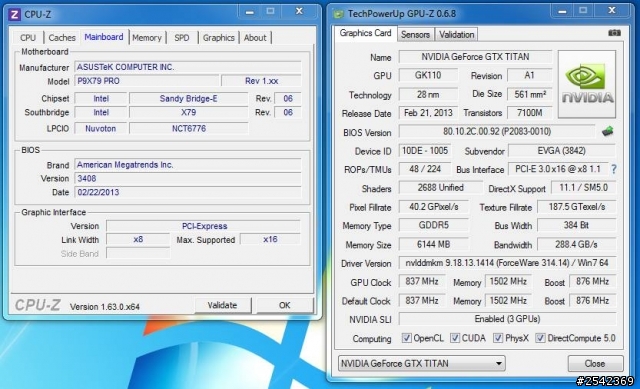Open the Memory tab in CPU-Z

point(147,38)
